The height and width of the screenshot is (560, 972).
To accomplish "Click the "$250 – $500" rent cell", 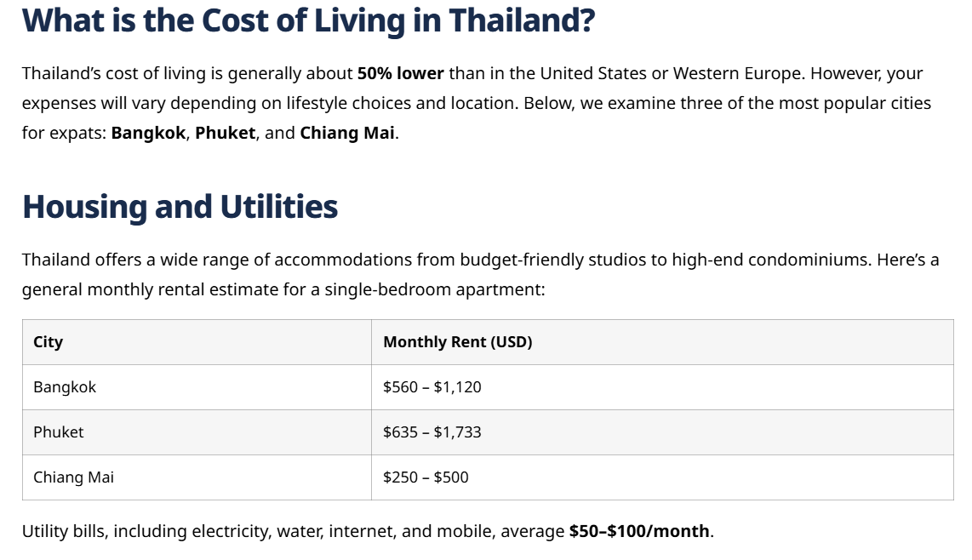I will (426, 477).
